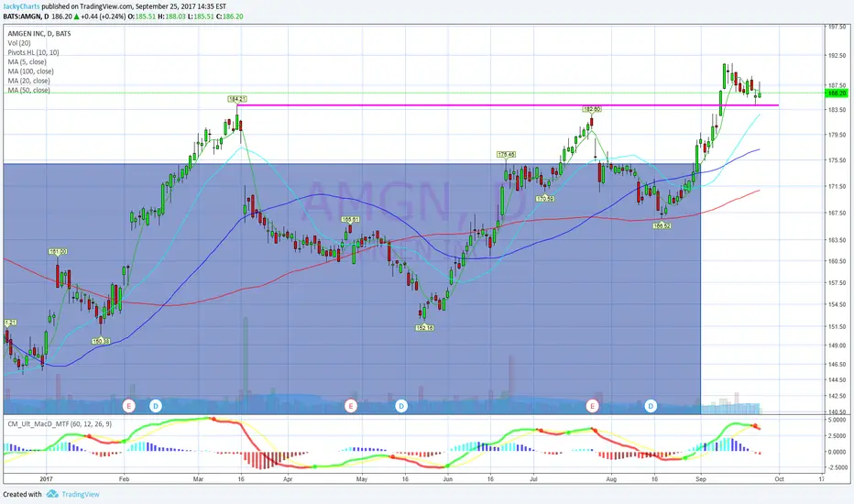This screenshot has height=504, width=854.
Task: Click the magenta horizontal resistance line
Action: tap(508, 105)
